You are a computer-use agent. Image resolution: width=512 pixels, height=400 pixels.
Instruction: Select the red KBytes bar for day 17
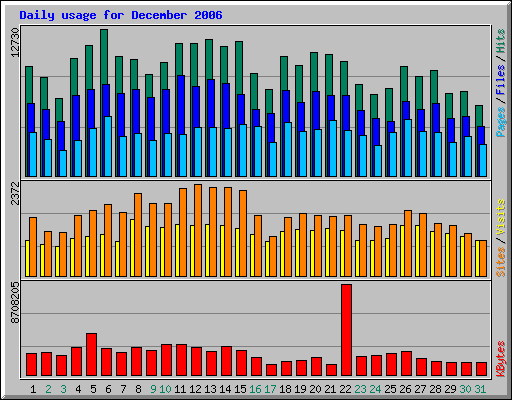271,370
